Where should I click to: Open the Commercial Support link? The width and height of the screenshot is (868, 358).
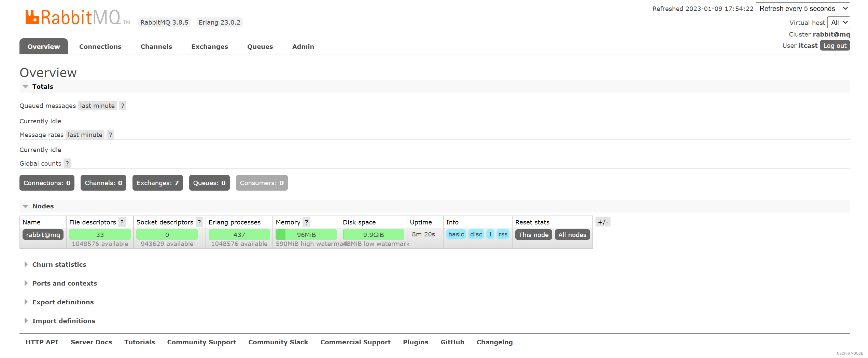coord(355,342)
